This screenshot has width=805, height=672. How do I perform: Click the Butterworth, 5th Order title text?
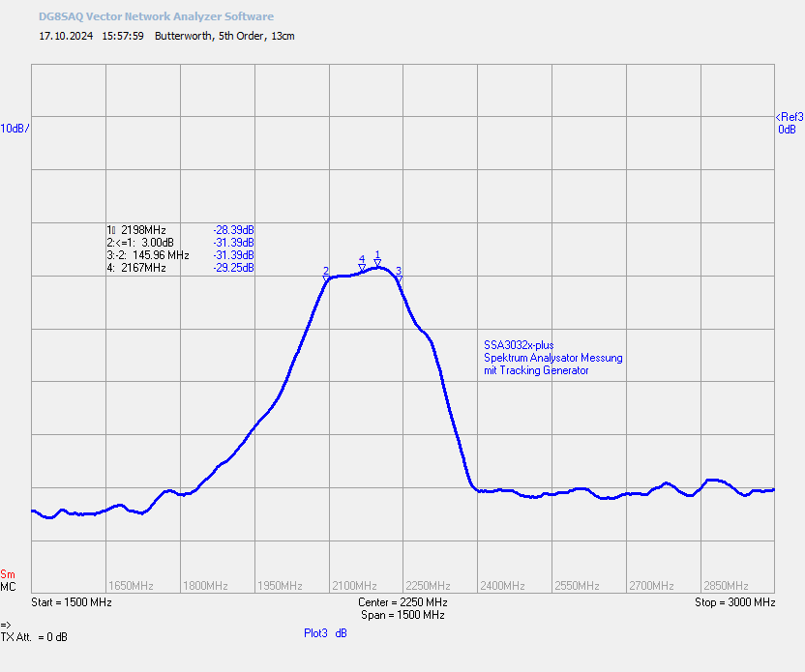[x=210, y=36]
